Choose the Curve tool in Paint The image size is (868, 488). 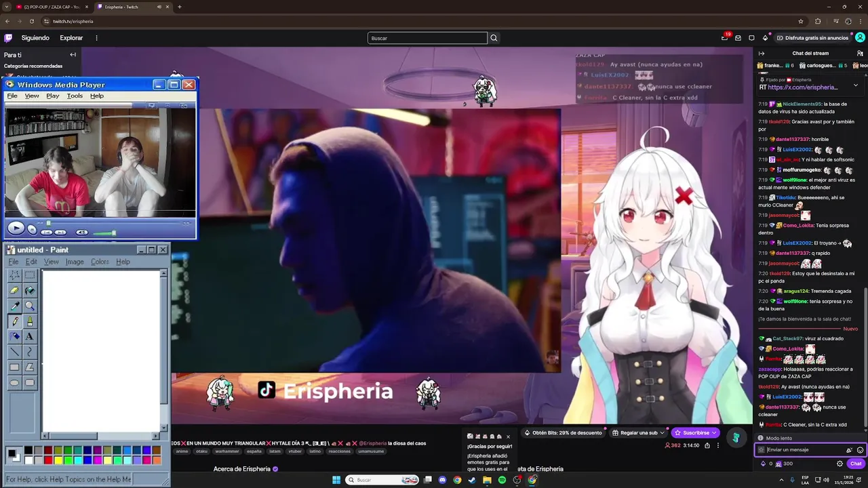[30, 352]
